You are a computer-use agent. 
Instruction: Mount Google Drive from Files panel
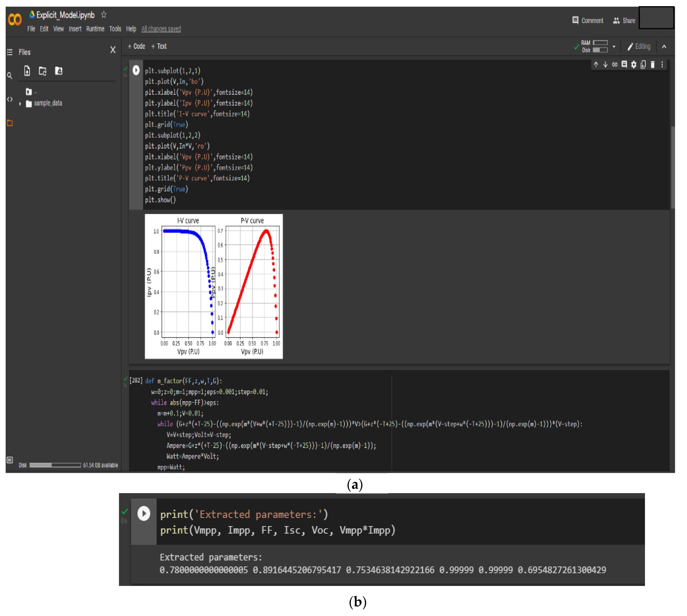[x=59, y=71]
